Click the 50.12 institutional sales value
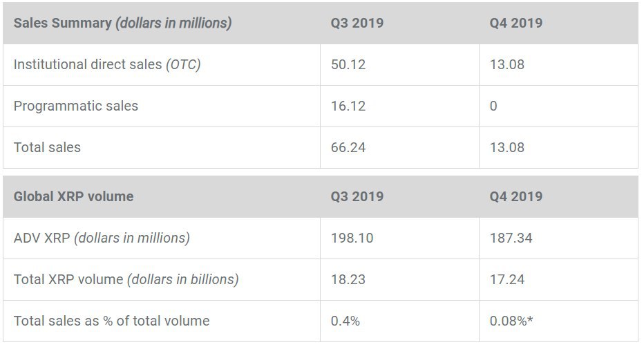Image resolution: width=644 pixels, height=347 pixels. (348, 64)
